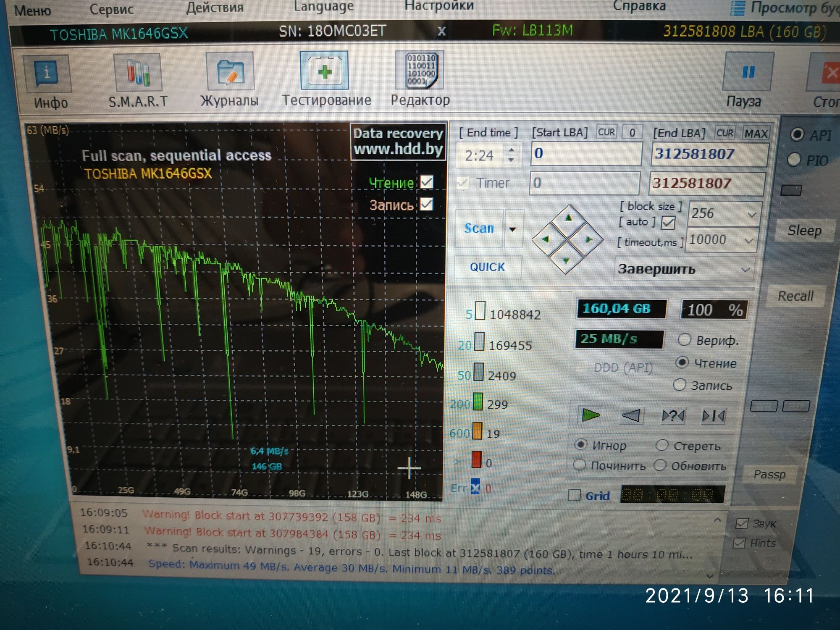Click the blue Err X marker icon
The image size is (840, 630).
[475, 487]
